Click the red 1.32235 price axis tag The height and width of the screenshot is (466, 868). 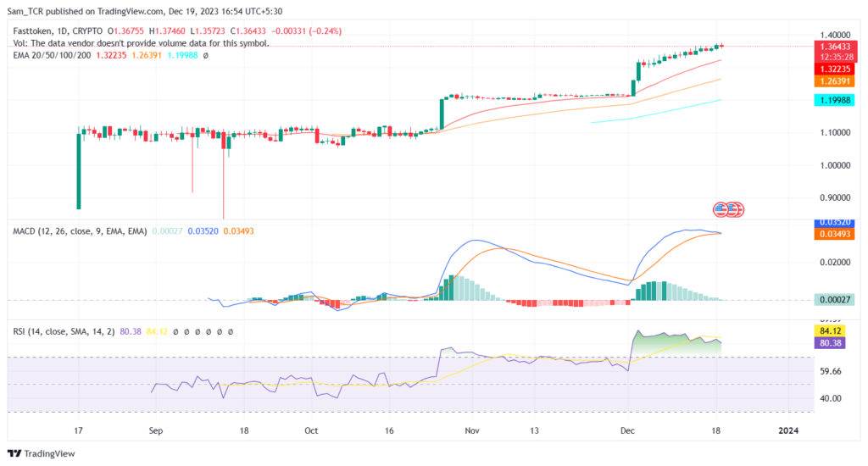[835, 69]
